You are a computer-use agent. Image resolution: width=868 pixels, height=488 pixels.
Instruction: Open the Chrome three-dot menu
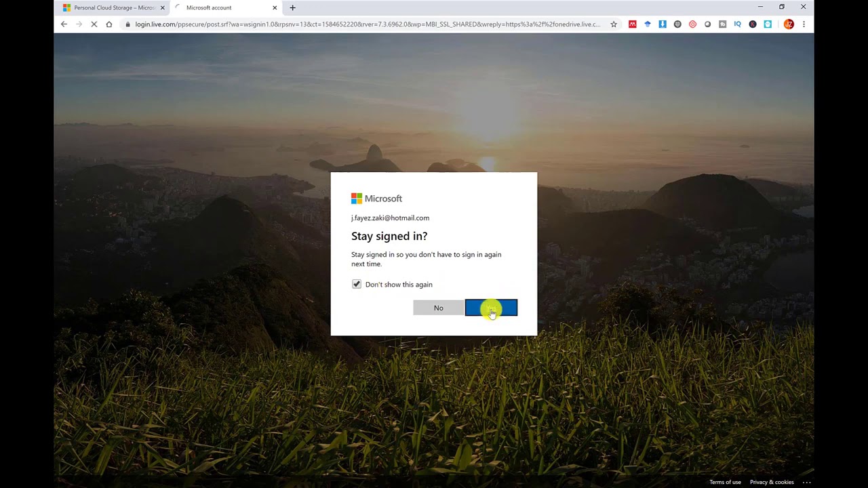click(x=804, y=24)
